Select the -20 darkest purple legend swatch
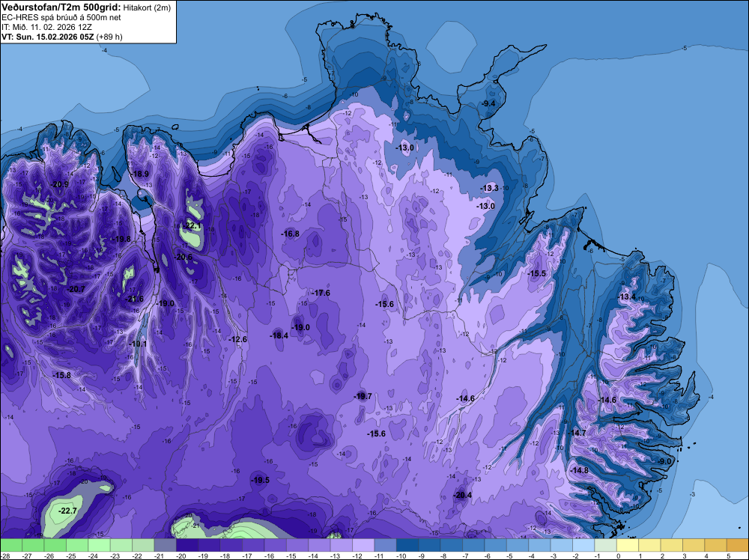 187,545
